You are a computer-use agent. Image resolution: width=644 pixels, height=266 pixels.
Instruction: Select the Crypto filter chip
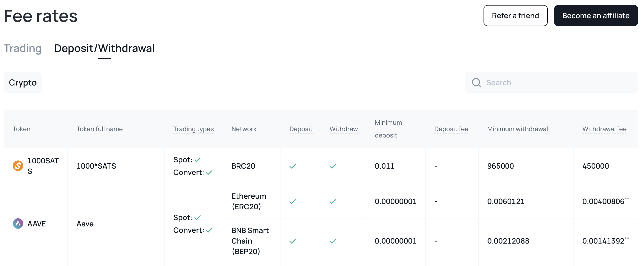(23, 82)
